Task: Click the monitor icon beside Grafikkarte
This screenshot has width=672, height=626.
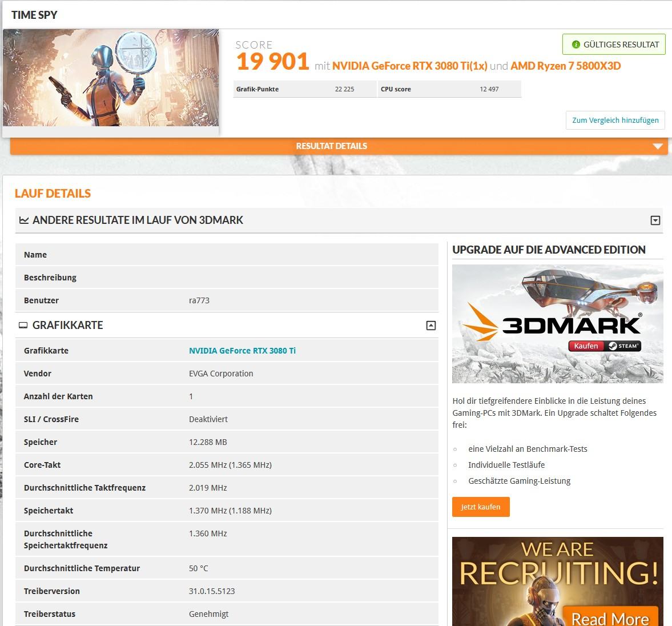Action: pos(23,326)
